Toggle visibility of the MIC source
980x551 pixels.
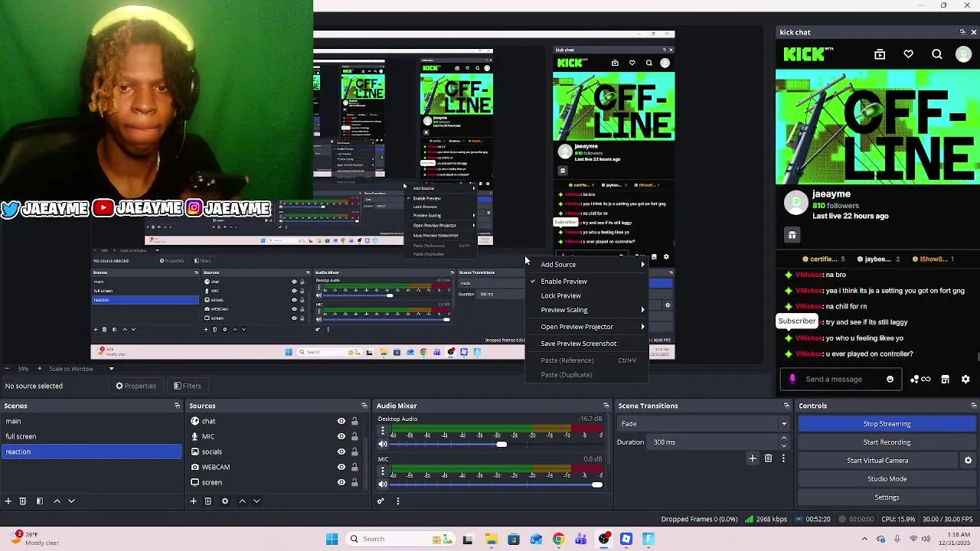(x=341, y=436)
